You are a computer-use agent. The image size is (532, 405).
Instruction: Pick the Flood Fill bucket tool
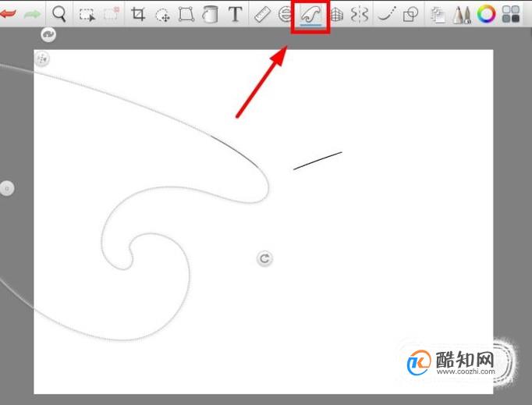tap(210, 15)
